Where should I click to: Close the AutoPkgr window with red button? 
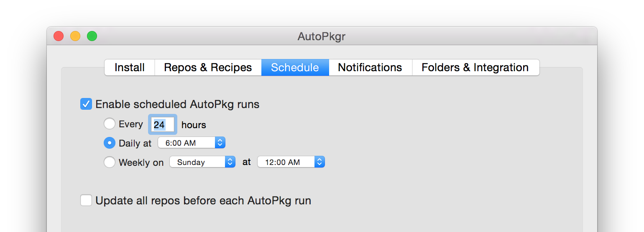click(59, 36)
